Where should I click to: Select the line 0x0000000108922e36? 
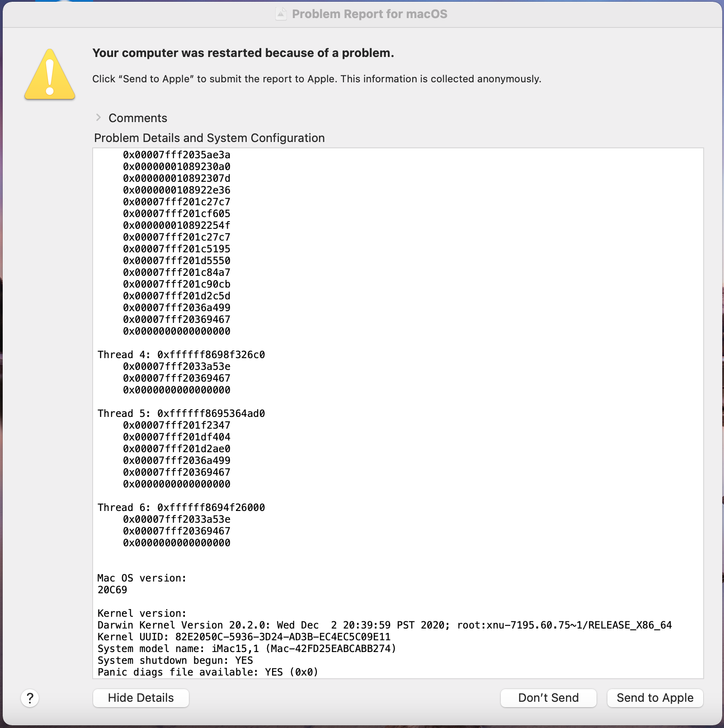click(177, 190)
